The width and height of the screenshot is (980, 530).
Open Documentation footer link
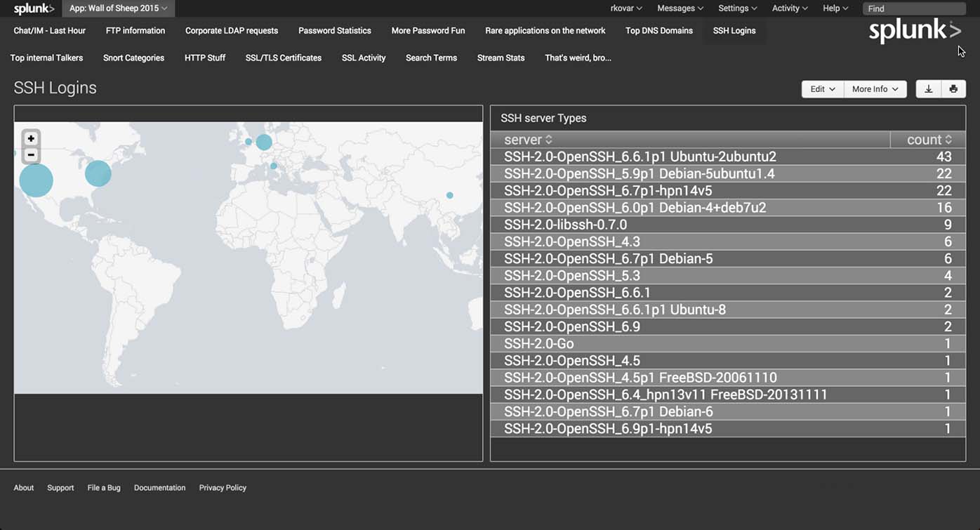(159, 488)
